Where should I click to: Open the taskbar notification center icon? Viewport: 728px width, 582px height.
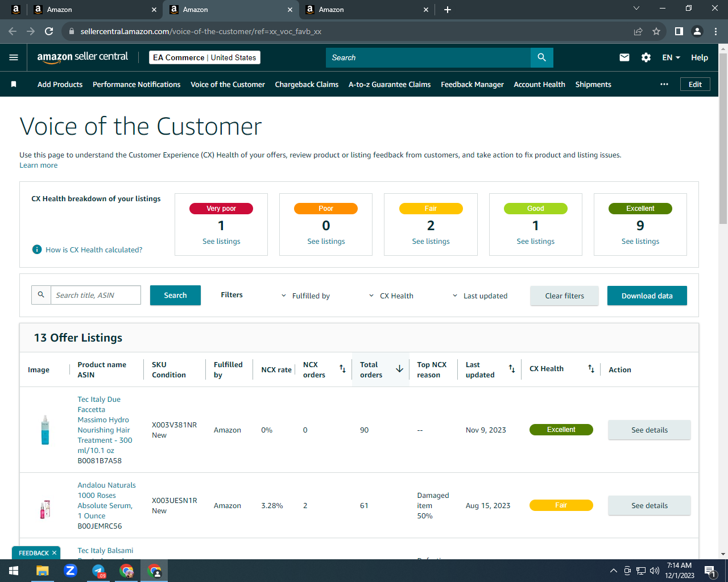point(710,571)
